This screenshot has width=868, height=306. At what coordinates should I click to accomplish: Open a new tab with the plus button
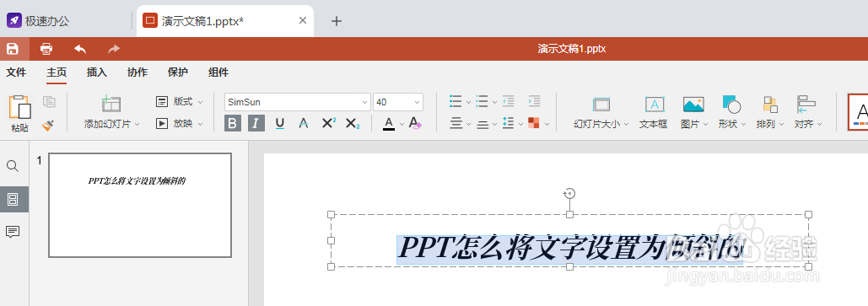click(337, 21)
